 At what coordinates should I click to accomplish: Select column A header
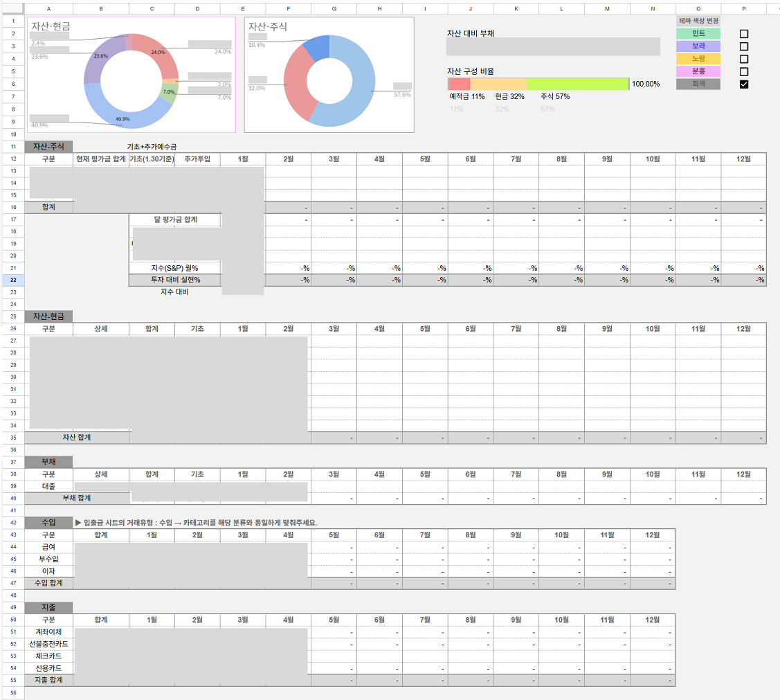48,8
